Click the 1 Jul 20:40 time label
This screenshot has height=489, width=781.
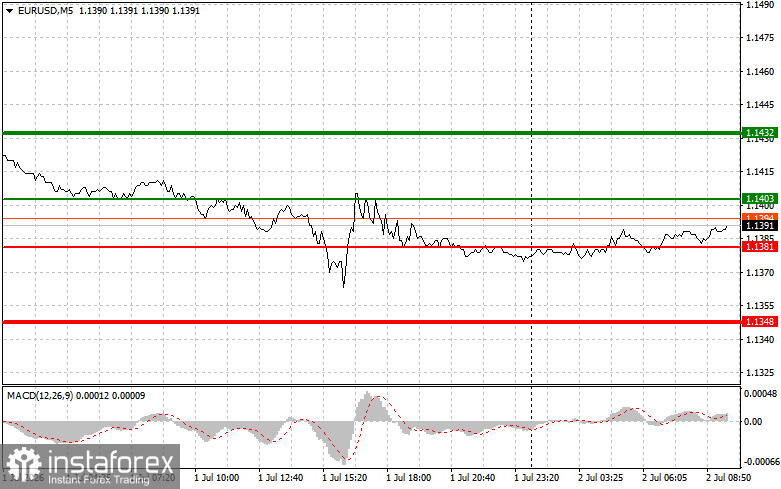pos(472,478)
